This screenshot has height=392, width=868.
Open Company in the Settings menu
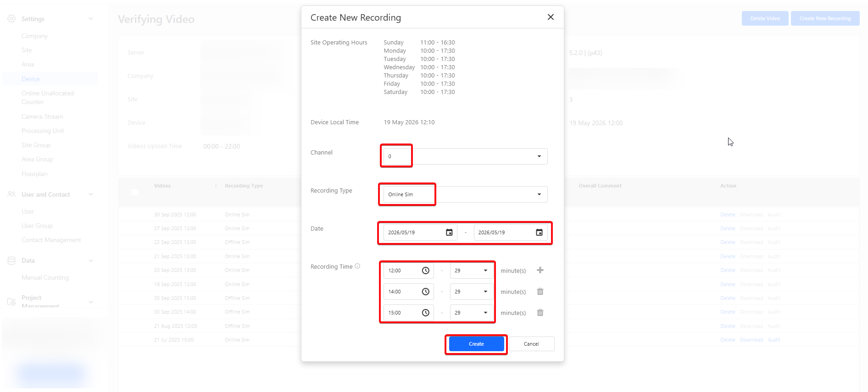[34, 36]
